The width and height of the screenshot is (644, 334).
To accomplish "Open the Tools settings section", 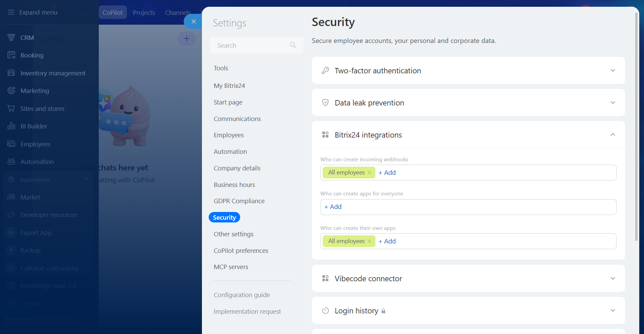I will (221, 68).
